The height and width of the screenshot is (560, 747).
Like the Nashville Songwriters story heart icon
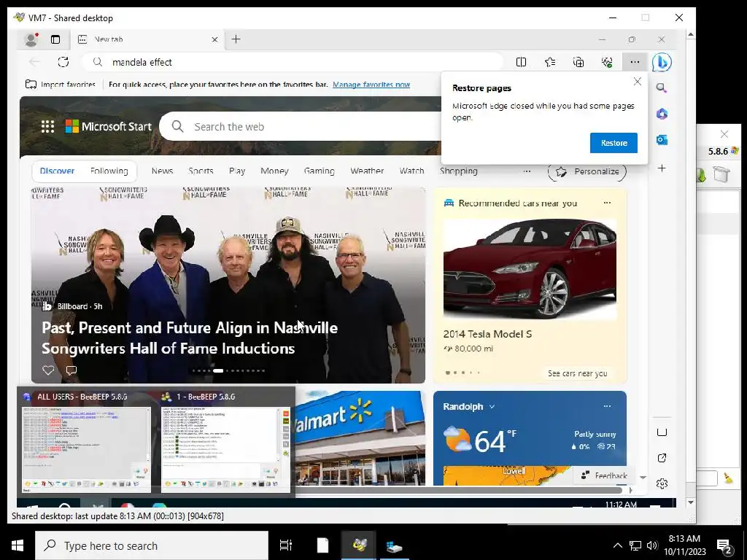pos(48,370)
